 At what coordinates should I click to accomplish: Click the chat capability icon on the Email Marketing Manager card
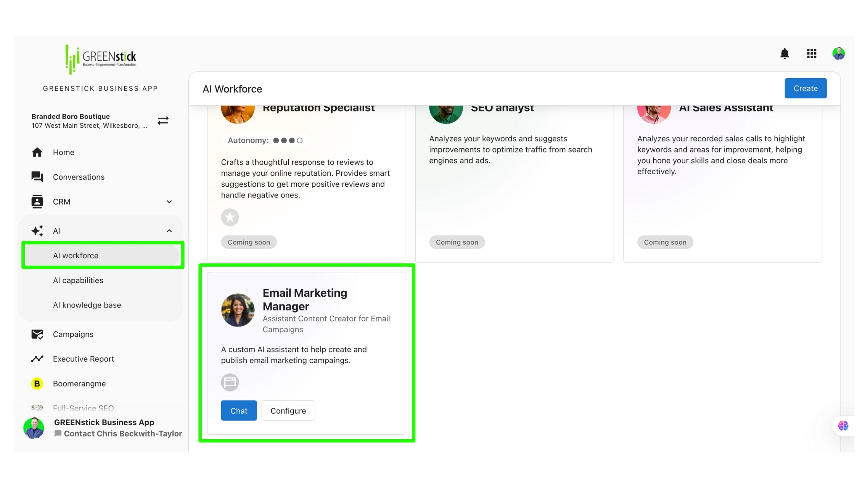[x=230, y=382]
